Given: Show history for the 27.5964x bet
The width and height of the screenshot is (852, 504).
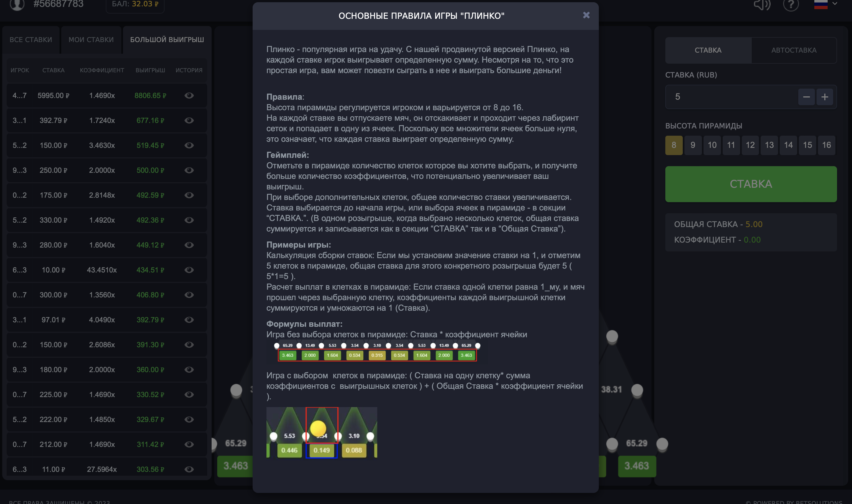Looking at the screenshot, I should [189, 469].
